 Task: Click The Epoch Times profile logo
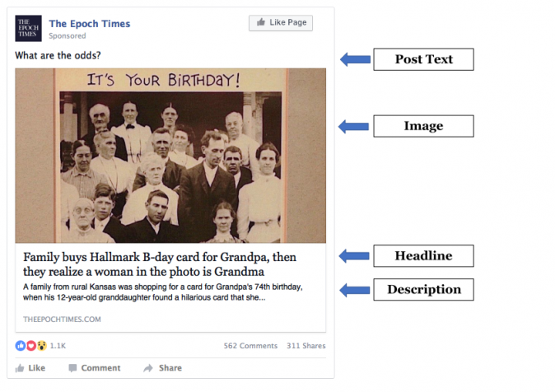click(x=29, y=29)
